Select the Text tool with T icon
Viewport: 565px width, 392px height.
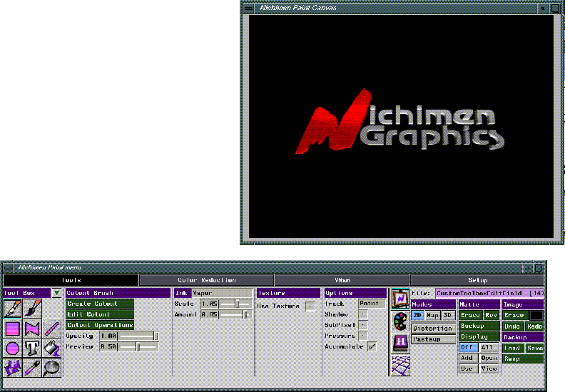[32, 348]
